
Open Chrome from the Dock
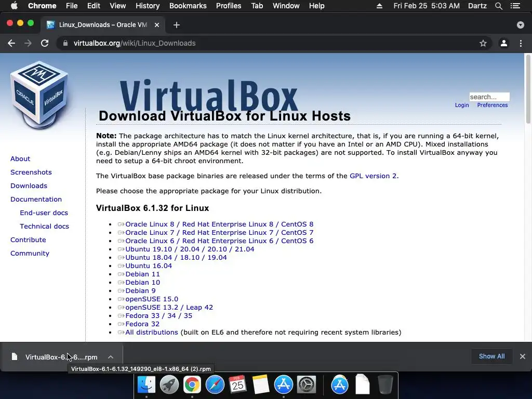[192, 385]
